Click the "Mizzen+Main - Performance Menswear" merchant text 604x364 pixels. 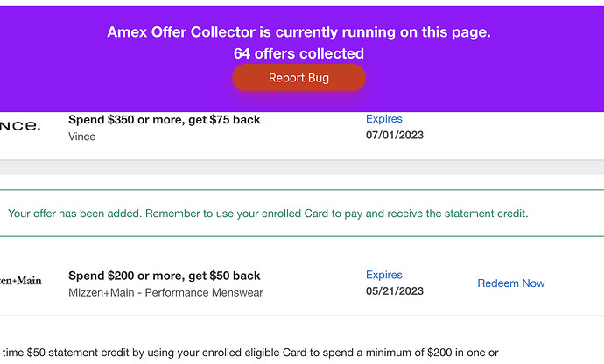click(x=165, y=292)
